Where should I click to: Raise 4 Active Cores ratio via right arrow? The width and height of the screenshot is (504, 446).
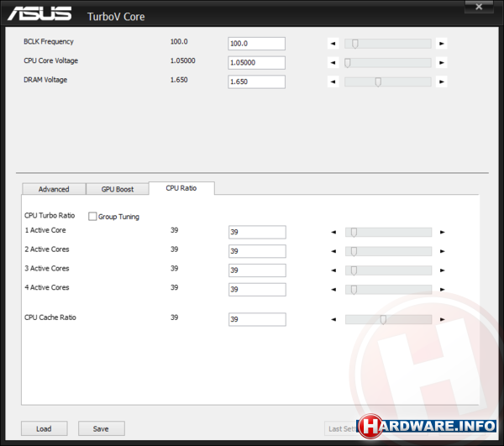coord(443,290)
